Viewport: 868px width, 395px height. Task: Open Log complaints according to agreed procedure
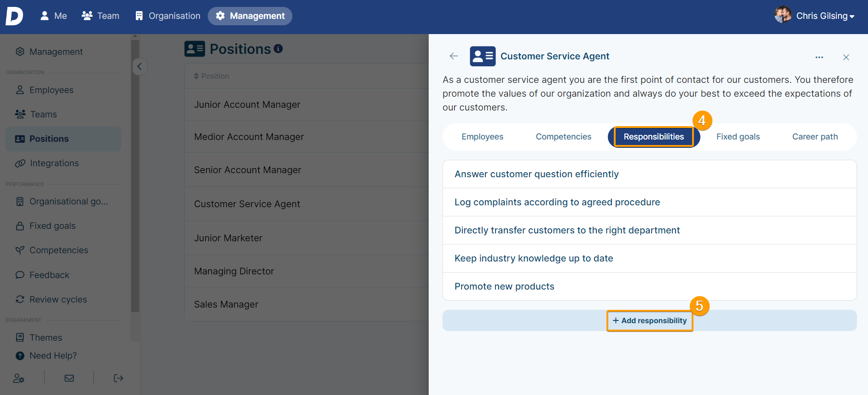click(649, 203)
